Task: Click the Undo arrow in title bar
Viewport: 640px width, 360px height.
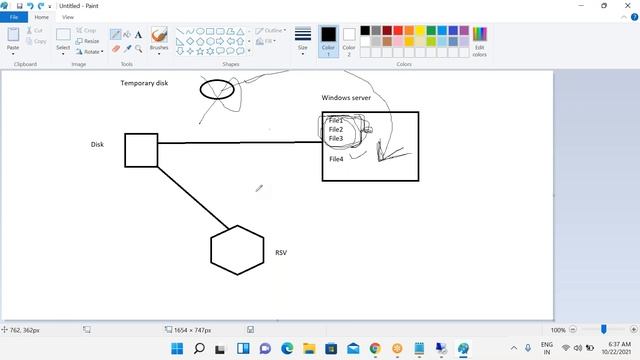Action: [30, 6]
